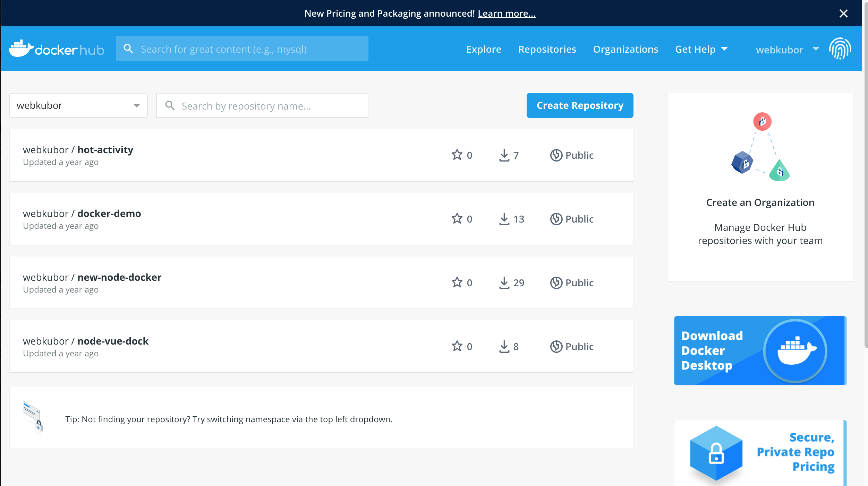
Task: Click the fingerprint avatar icon
Action: click(x=840, y=49)
